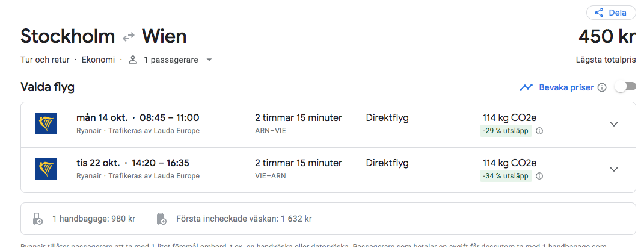Enable the Bevaka priser toggle

625,87
